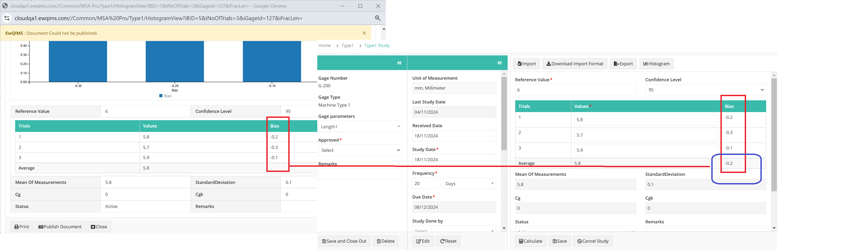Click the Bias legend swatch under the histogram
The image size is (868, 250).
pos(161,96)
